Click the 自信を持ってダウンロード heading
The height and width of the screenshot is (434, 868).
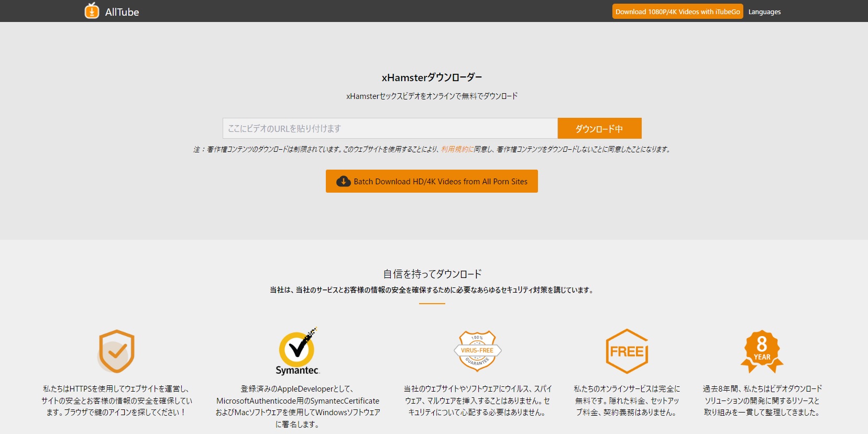[432, 274]
